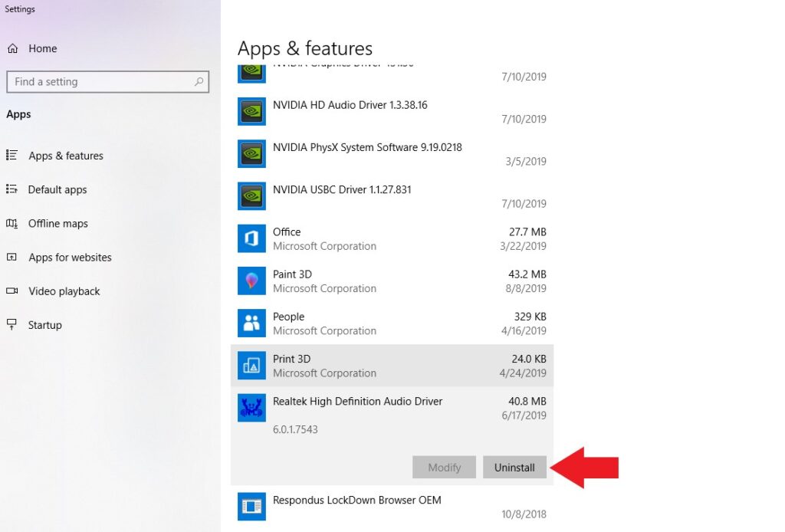
Task: Click the search magnifier in Find a setting
Action: click(199, 81)
